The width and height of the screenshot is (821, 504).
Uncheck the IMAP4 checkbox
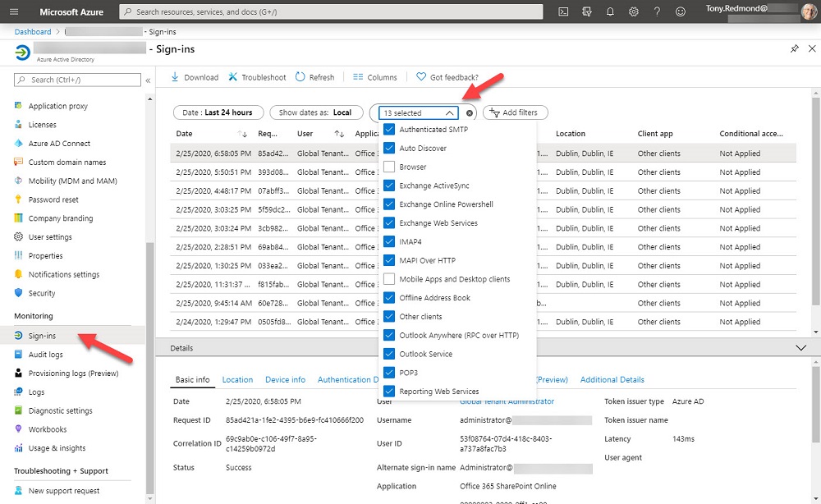(x=389, y=242)
